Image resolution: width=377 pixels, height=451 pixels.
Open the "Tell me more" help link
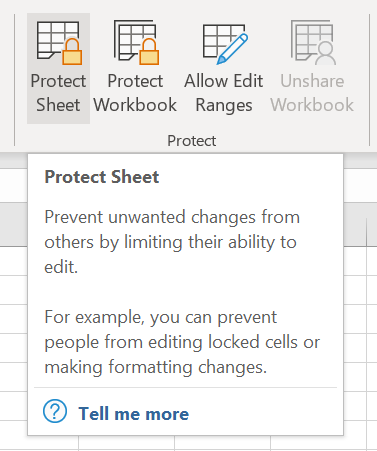[134, 414]
